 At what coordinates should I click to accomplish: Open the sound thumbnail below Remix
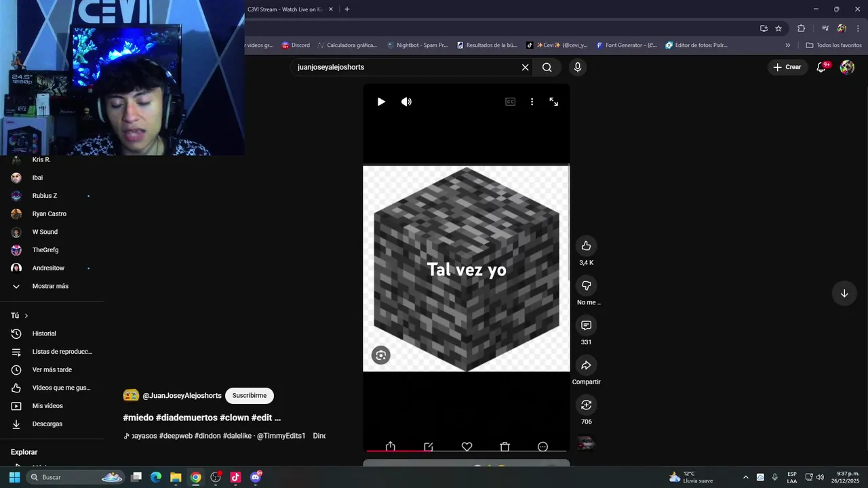point(586,443)
